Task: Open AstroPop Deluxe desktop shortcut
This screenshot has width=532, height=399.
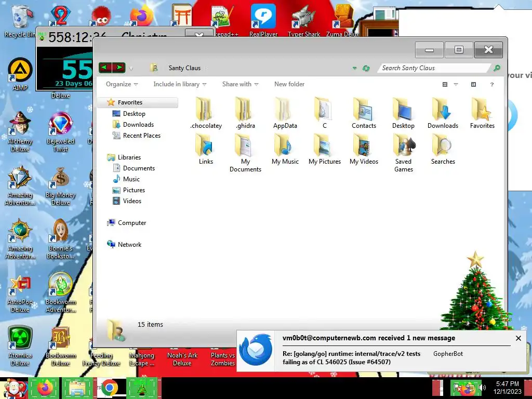Action: (20, 293)
